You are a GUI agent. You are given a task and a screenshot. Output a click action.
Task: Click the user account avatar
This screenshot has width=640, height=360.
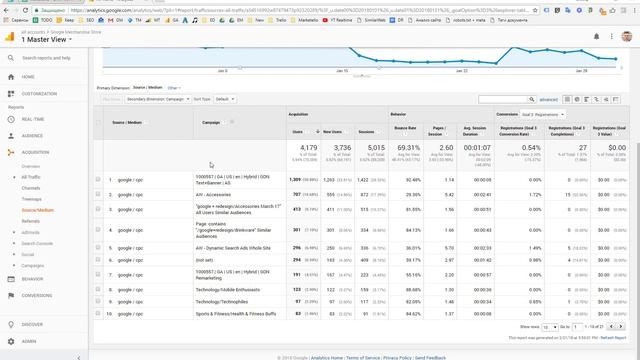627,36
